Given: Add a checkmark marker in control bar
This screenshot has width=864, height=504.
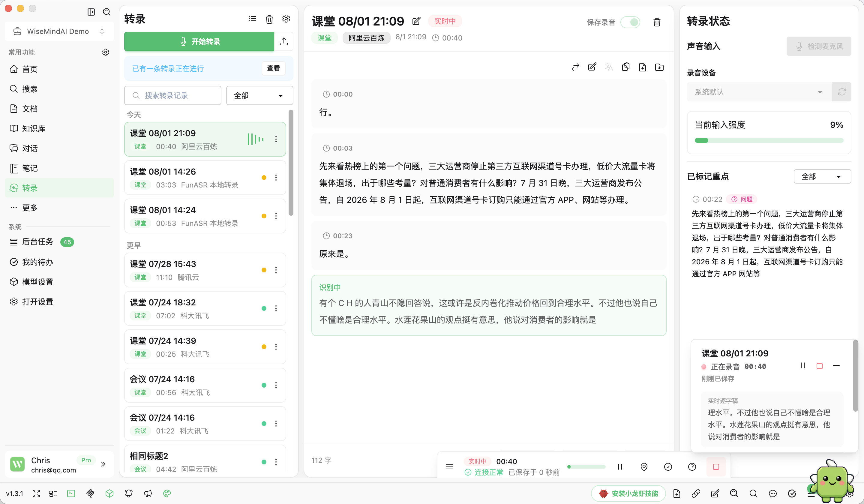Looking at the screenshot, I should [668, 466].
